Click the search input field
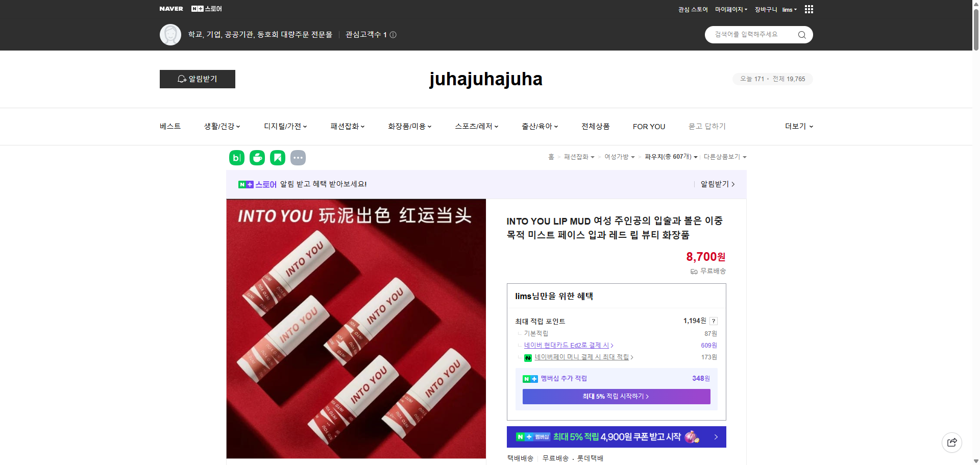The width and height of the screenshot is (980, 465). click(x=750, y=35)
